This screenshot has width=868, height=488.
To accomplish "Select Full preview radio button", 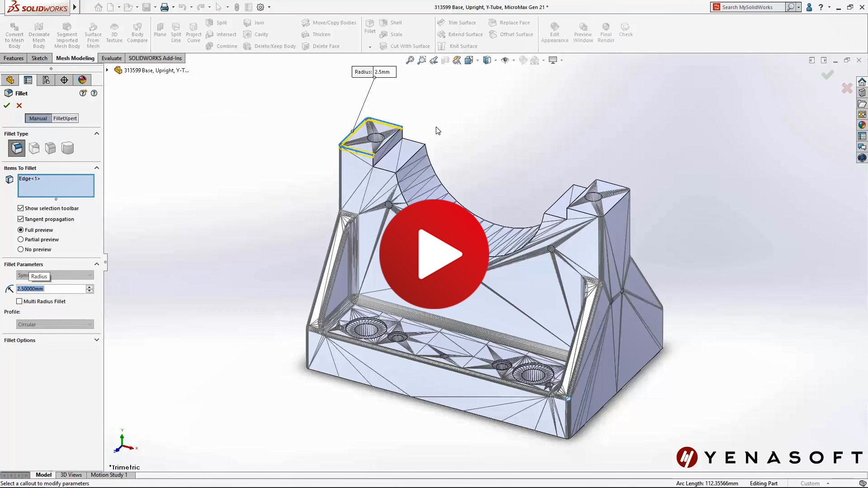I will 21,230.
